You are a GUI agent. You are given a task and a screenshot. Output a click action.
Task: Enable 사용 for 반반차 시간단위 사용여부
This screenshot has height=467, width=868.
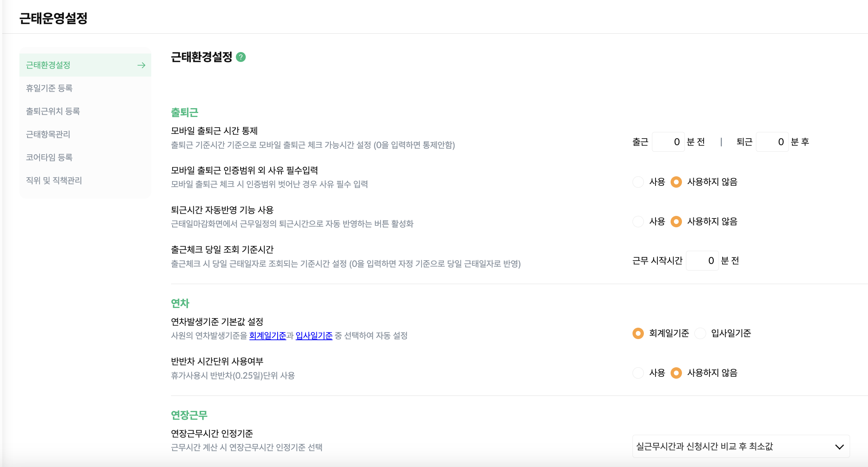click(x=638, y=373)
